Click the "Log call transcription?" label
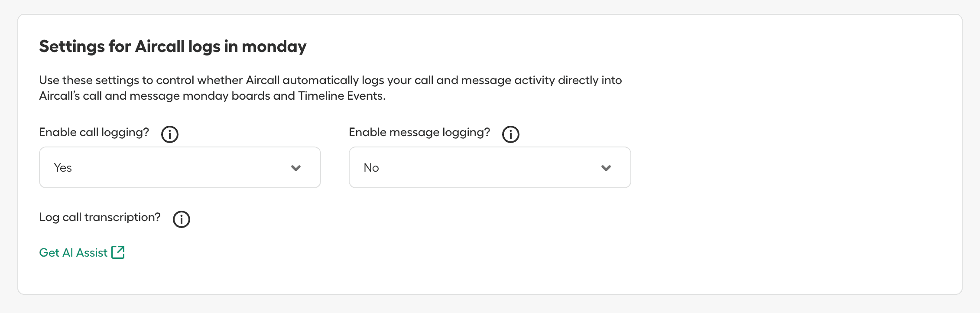 tap(100, 217)
